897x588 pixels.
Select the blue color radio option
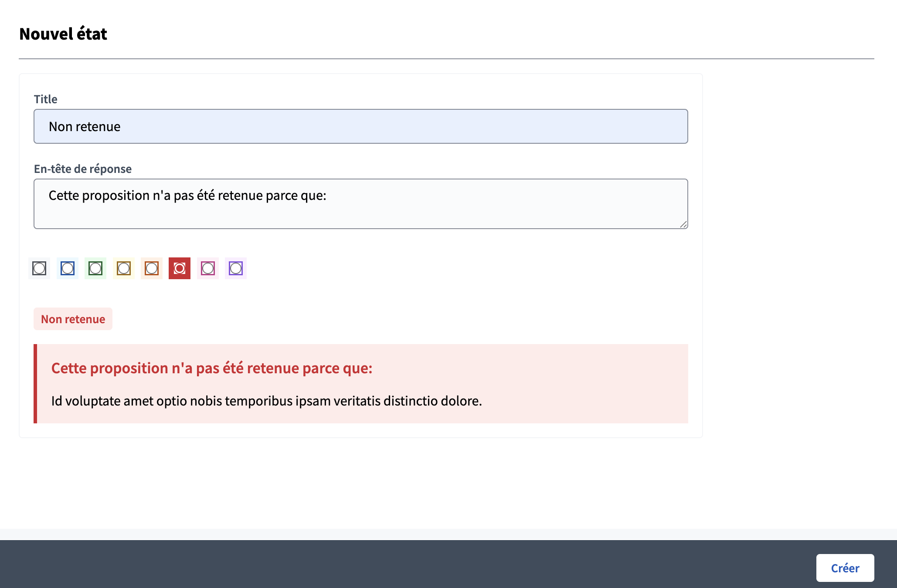click(x=68, y=268)
